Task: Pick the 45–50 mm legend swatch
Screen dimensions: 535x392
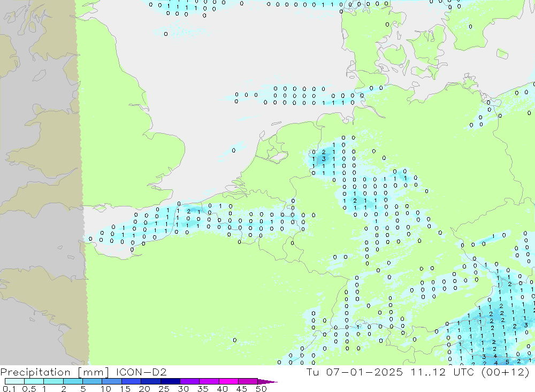Action: click(248, 381)
